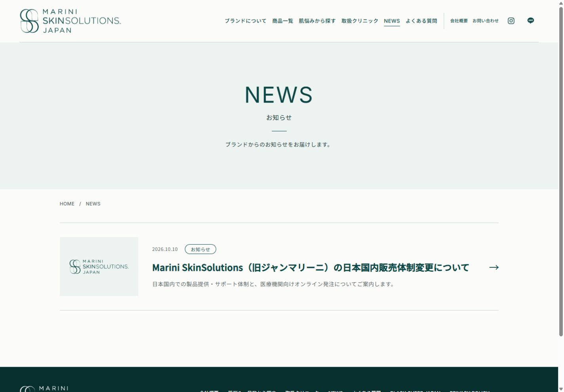Open 商品一覧 menu item

pyautogui.click(x=283, y=21)
